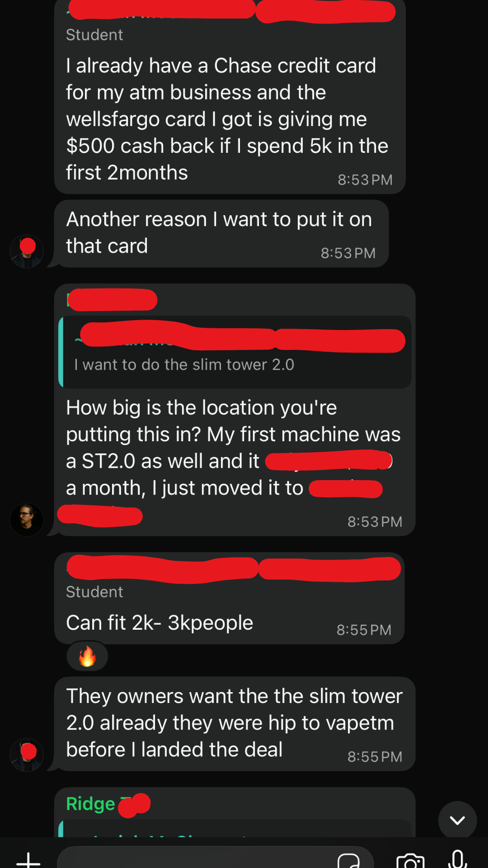Select the 'How big is the location' message

235,410
